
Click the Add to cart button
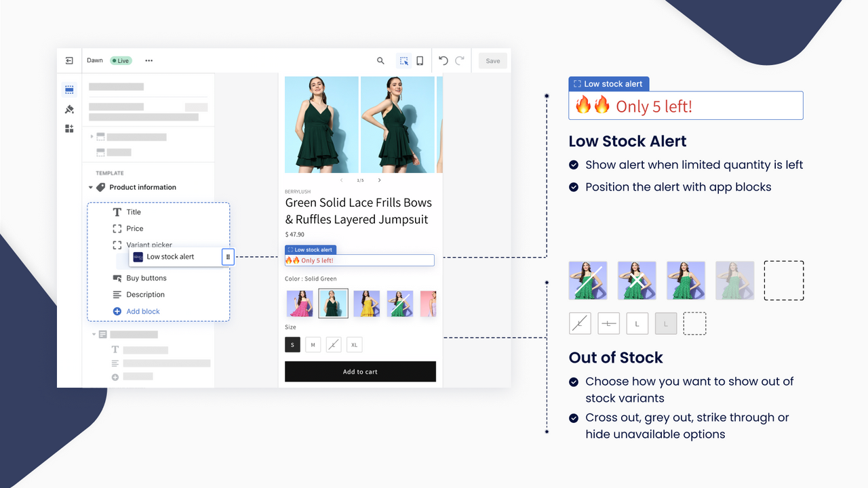click(x=360, y=371)
